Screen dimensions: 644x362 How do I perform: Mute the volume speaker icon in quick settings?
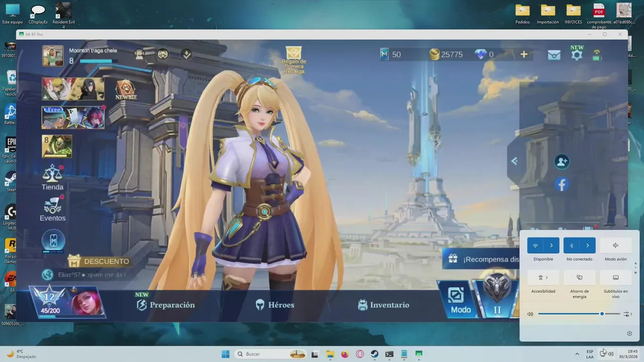click(x=530, y=314)
